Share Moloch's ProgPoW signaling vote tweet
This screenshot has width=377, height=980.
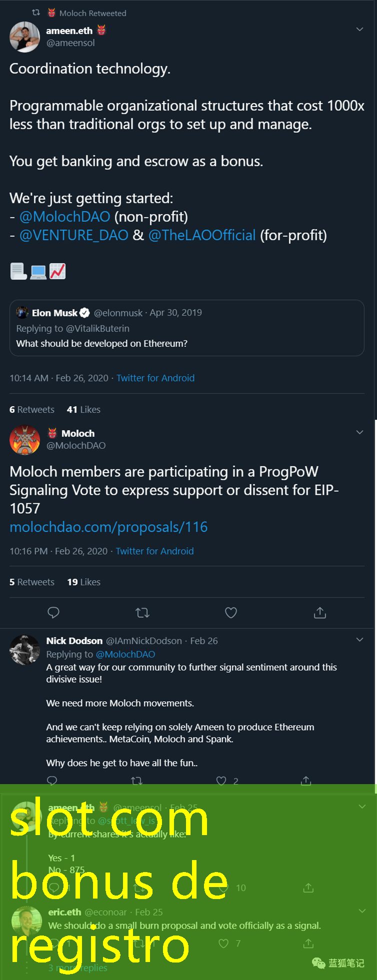point(320,613)
